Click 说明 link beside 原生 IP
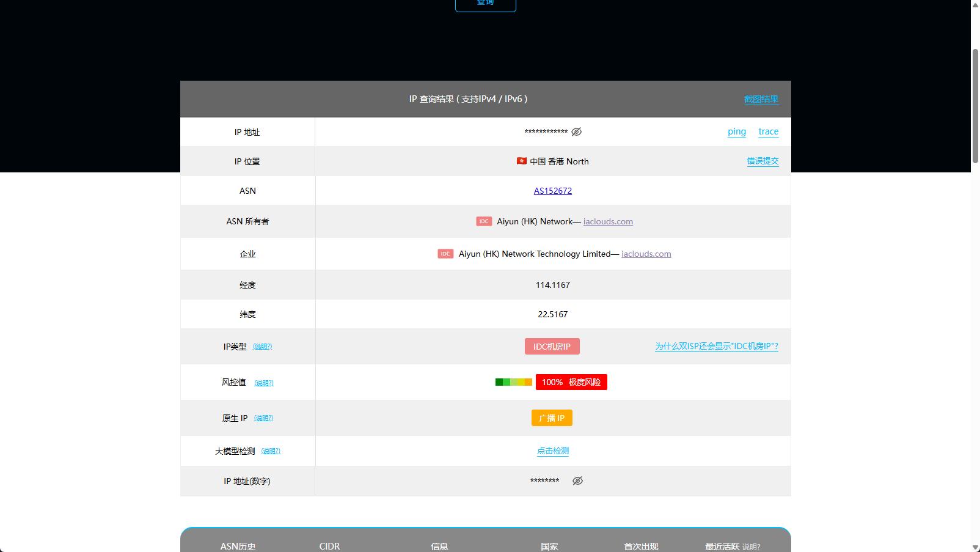 tap(264, 418)
